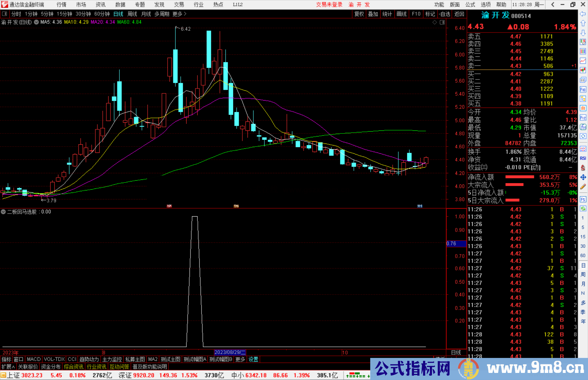This screenshot has height=380, width=588.
Task: Click the candlestick chart icon in sidebar
Action: point(583,70)
